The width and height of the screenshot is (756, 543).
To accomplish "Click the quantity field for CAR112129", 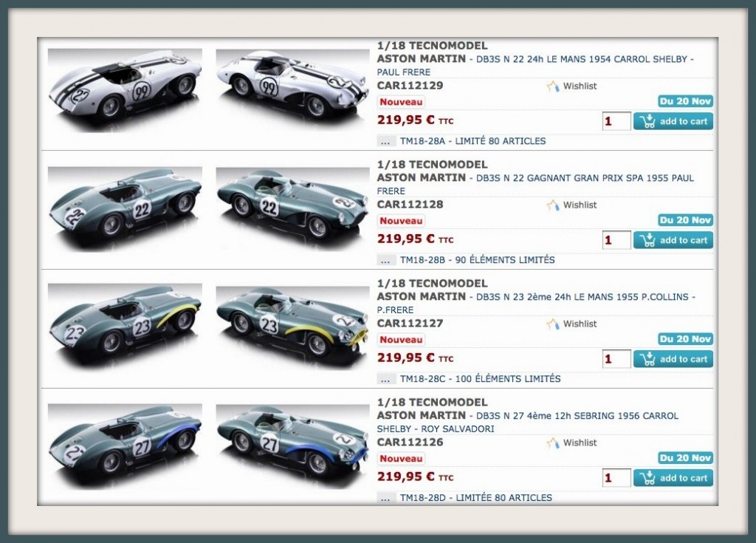I will coord(616,121).
